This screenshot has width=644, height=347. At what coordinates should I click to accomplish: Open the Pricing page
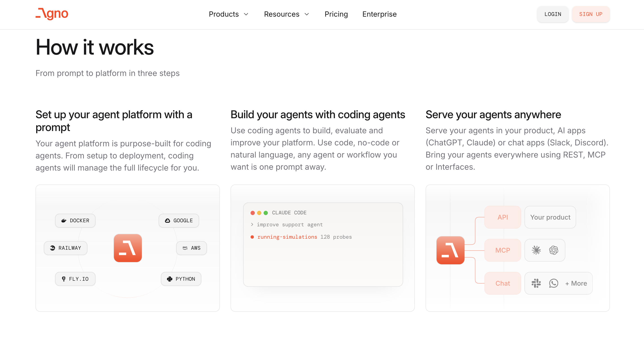click(x=336, y=14)
